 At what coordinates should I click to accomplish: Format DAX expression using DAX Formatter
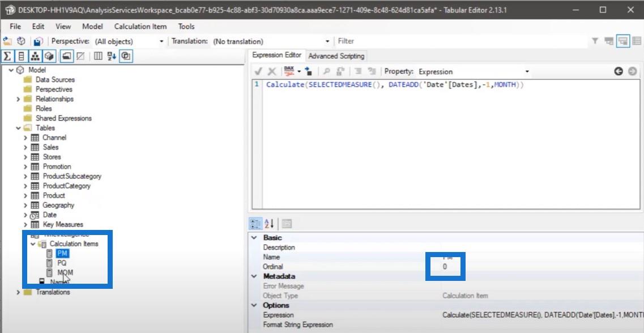point(289,71)
